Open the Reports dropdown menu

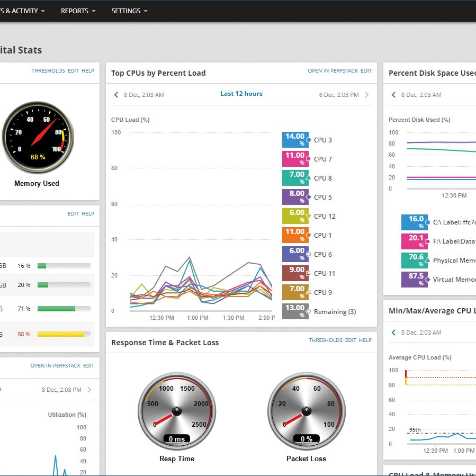(x=78, y=11)
